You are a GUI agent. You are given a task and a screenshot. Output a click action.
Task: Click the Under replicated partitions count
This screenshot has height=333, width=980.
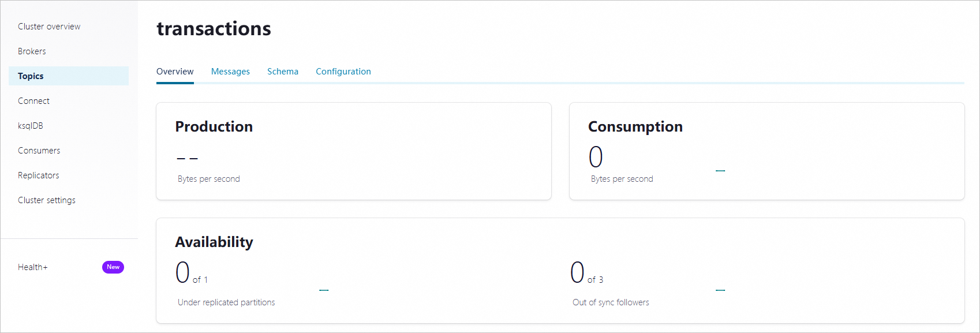click(x=182, y=272)
